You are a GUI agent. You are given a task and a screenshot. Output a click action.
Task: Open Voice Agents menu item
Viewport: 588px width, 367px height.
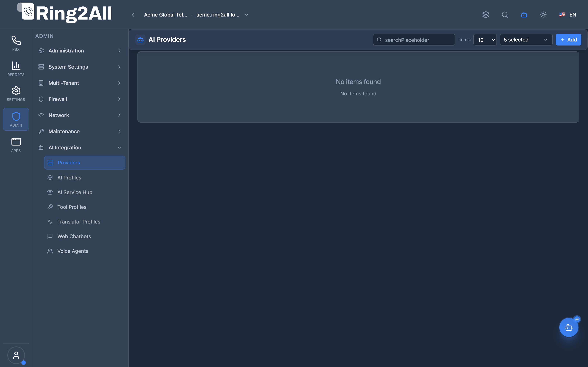coord(85,251)
